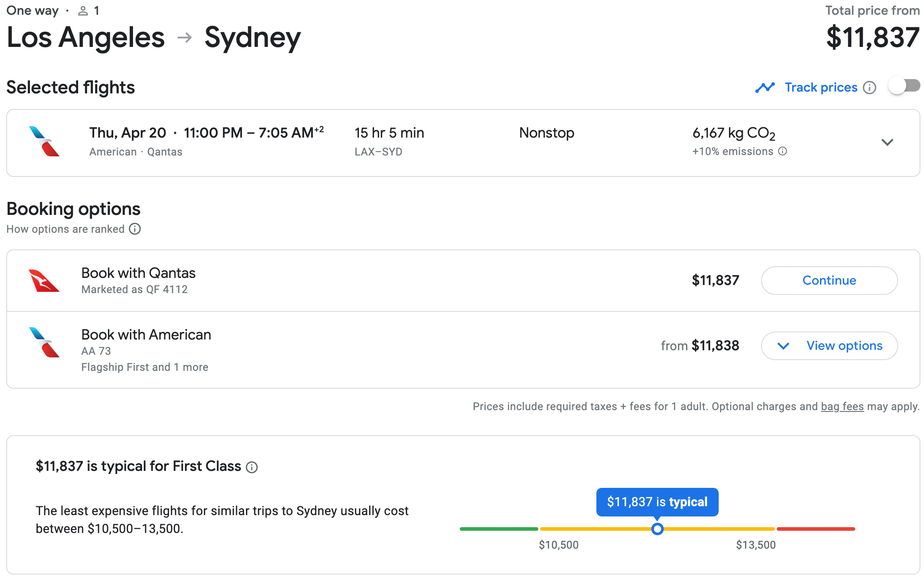This screenshot has width=924, height=579.
Task: Click the Selected flights section header
Action: coord(70,87)
